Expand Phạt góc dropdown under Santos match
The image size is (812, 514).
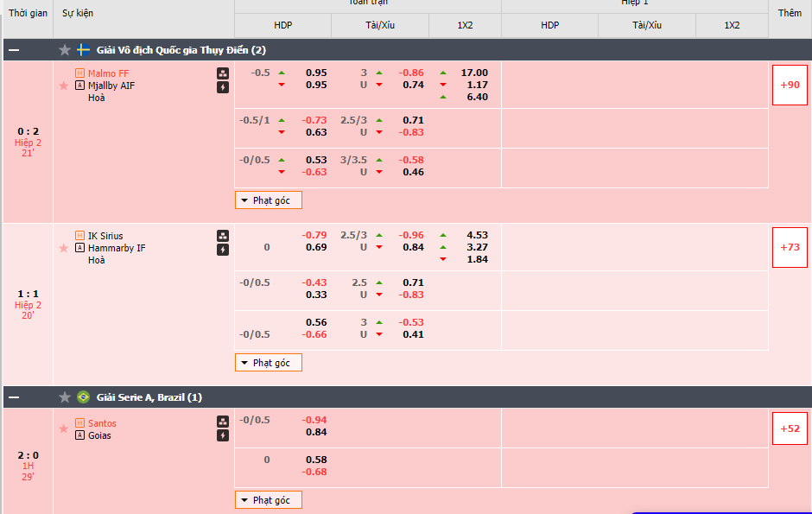(269, 500)
